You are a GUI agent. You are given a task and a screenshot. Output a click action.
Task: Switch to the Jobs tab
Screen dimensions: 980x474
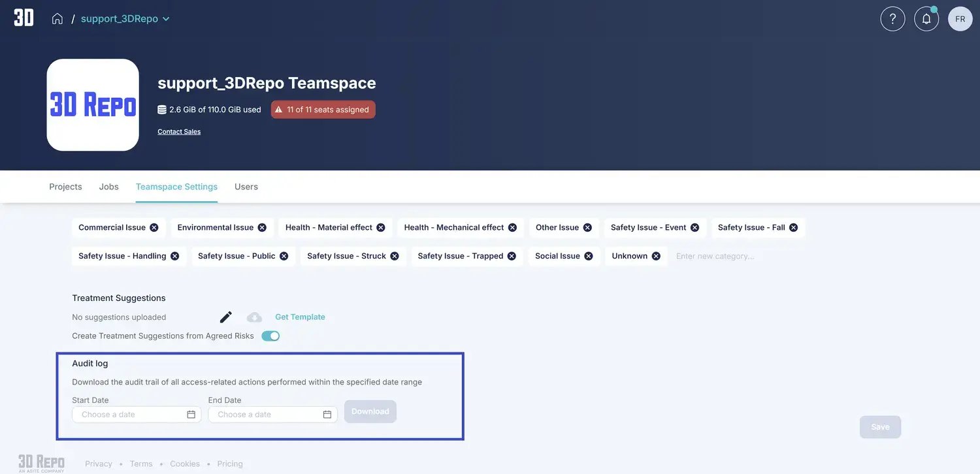pyautogui.click(x=109, y=187)
